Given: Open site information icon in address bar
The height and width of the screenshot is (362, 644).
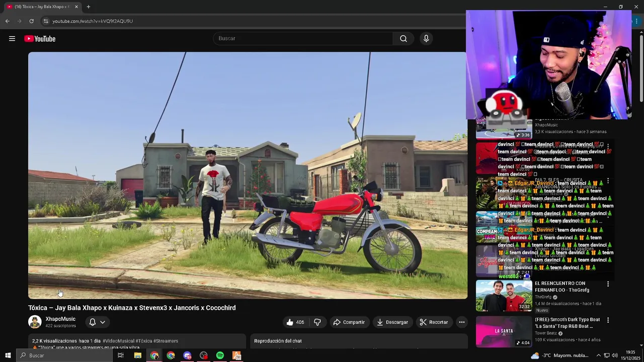Looking at the screenshot, I should pos(45,21).
